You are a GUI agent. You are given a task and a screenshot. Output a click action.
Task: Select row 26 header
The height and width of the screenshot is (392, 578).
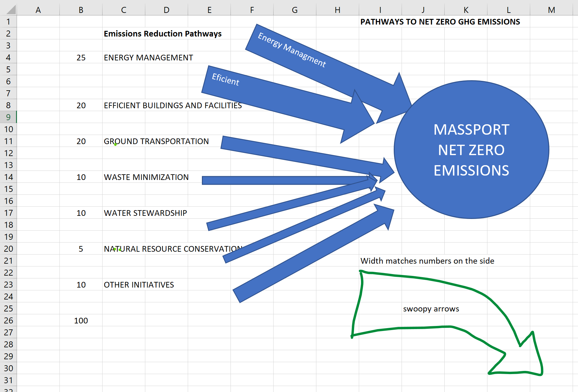8,321
